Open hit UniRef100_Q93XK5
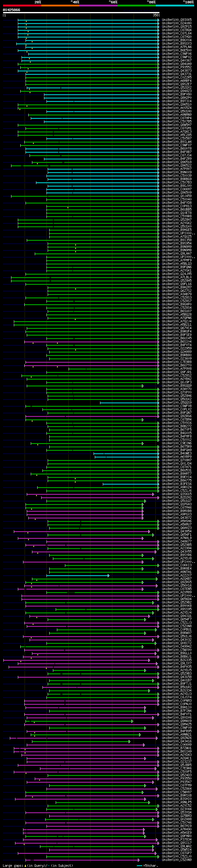 [177, 20]
